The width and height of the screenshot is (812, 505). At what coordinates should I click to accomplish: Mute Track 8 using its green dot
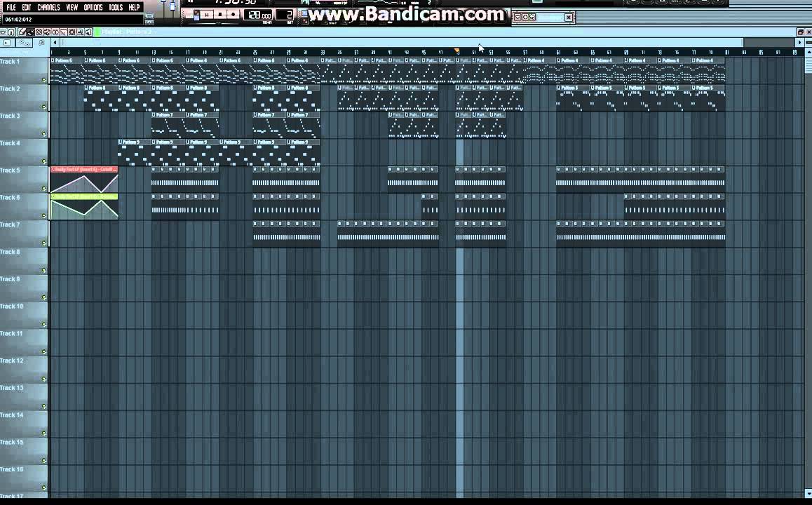point(43,270)
